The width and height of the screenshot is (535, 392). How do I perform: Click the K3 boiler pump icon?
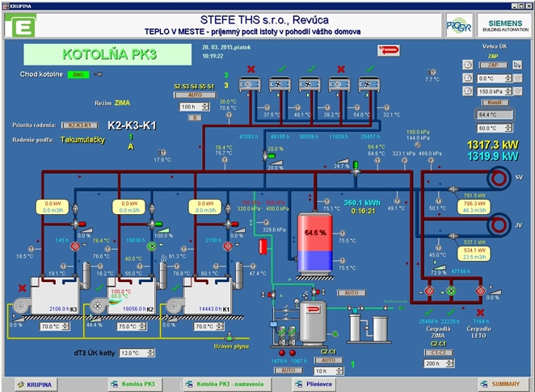point(74,247)
